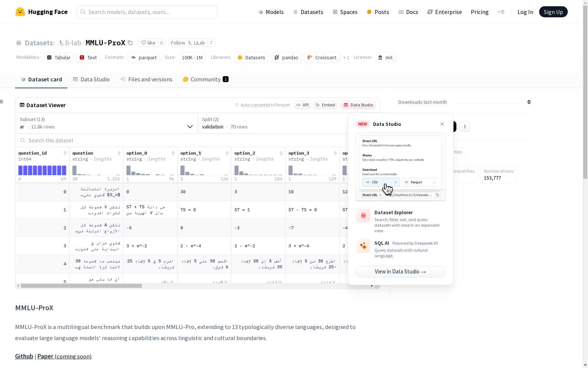Click the Datasets library tag
This screenshot has width=588, height=368.
tap(251, 57)
